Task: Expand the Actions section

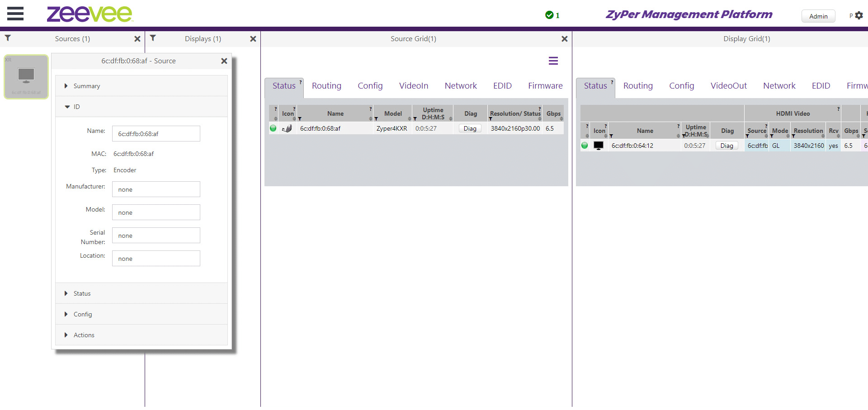Action: coord(84,335)
